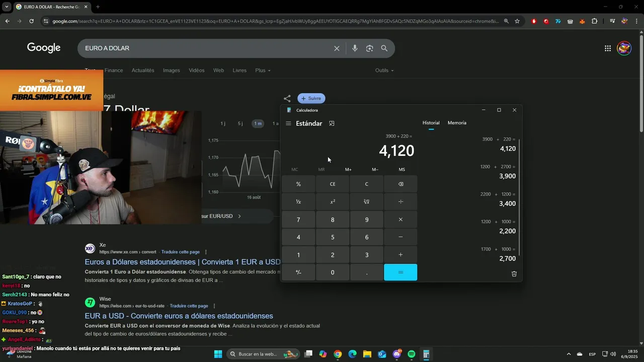Screen dimensions: 644x362
Task: Expand the Plus dropdown in search tabs
Action: coord(263,70)
